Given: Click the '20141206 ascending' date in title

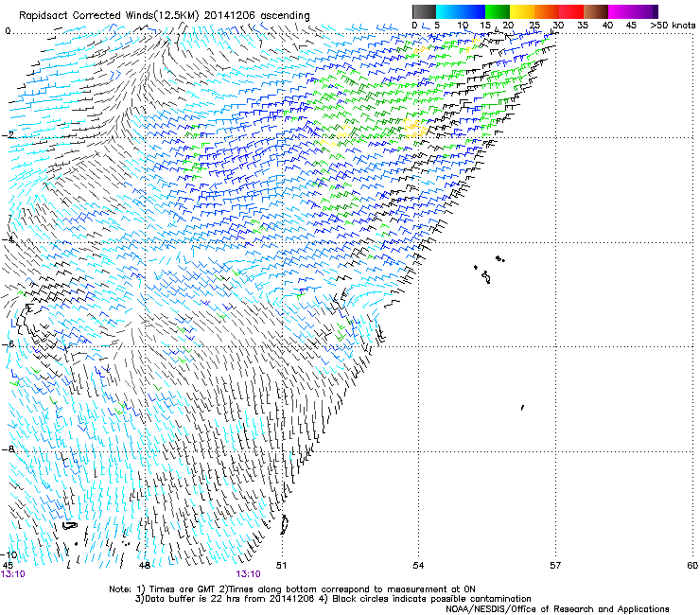Looking at the screenshot, I should (x=256, y=16).
